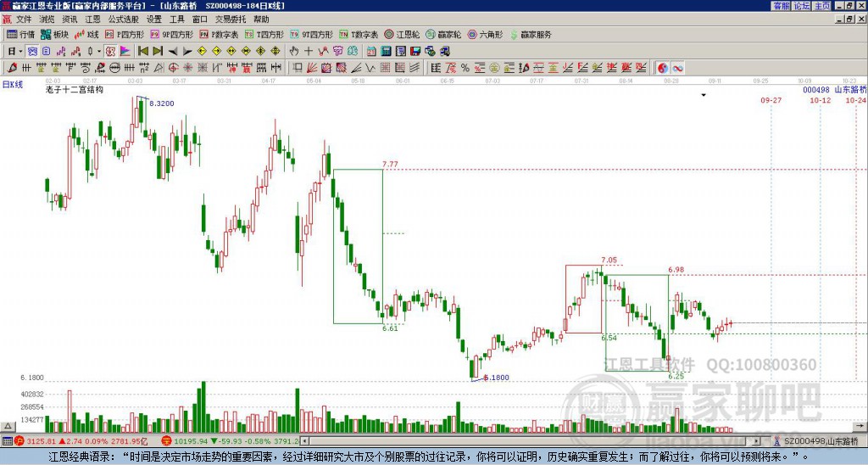
Task: Click the 000498 山东路桥 stock name
Action: click(x=834, y=89)
